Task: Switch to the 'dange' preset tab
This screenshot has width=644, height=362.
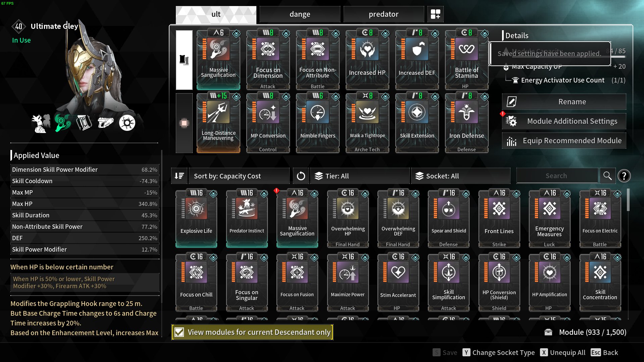Action: coord(300,14)
